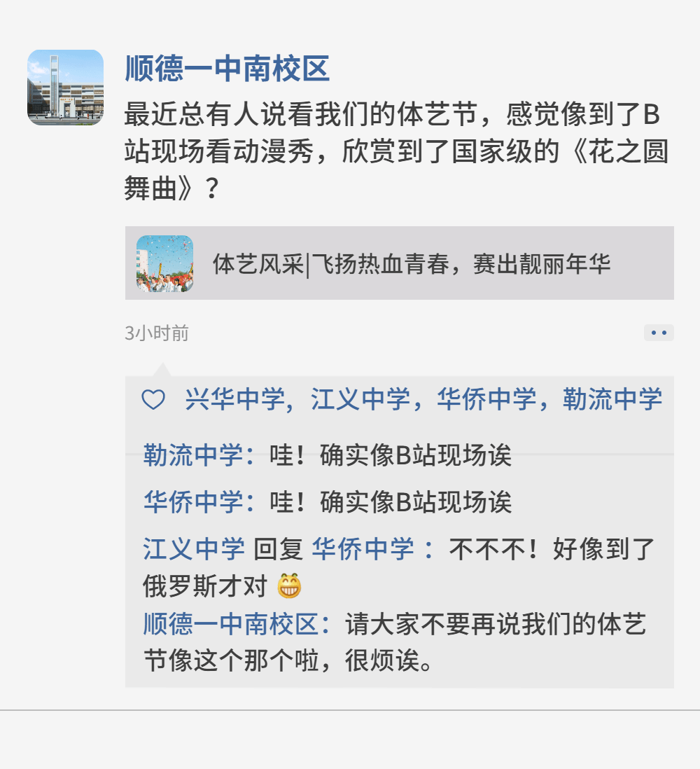Click the heart like icon
700x769 pixels.
click(153, 399)
